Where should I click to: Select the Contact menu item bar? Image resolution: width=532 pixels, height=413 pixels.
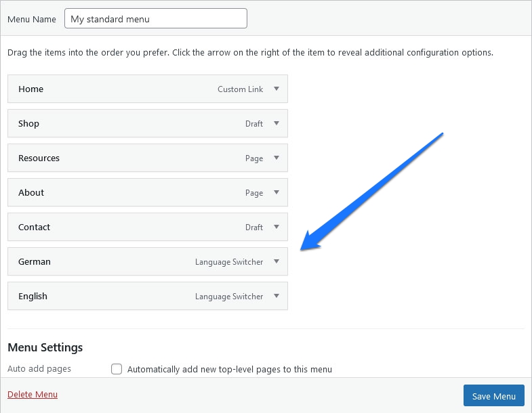coord(148,227)
